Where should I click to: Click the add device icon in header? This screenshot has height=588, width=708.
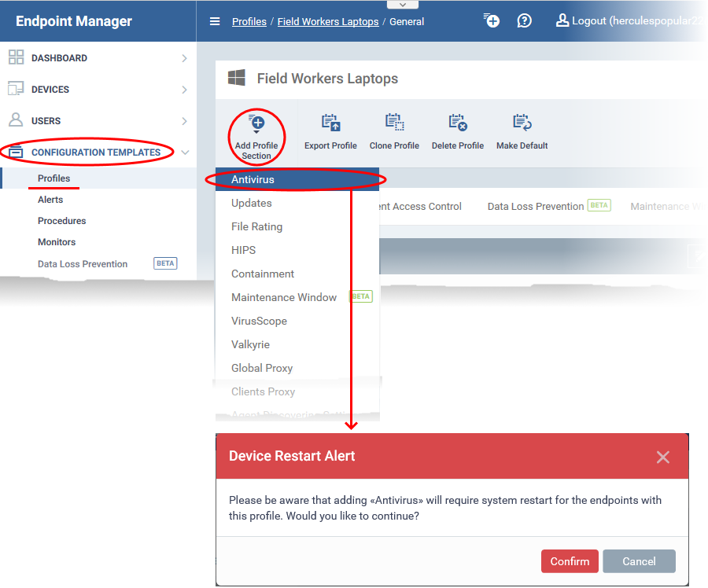pos(492,21)
